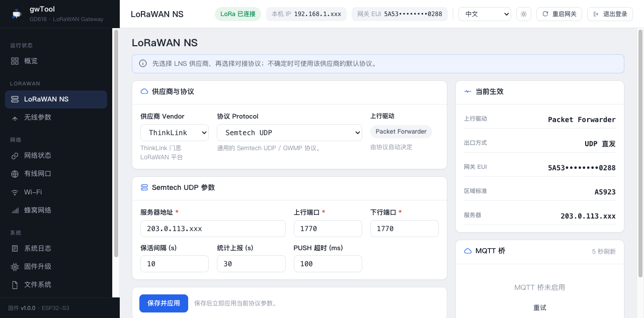Screen dimensions: 644x318
Task: Open the 概览 page
Action: click(56, 61)
